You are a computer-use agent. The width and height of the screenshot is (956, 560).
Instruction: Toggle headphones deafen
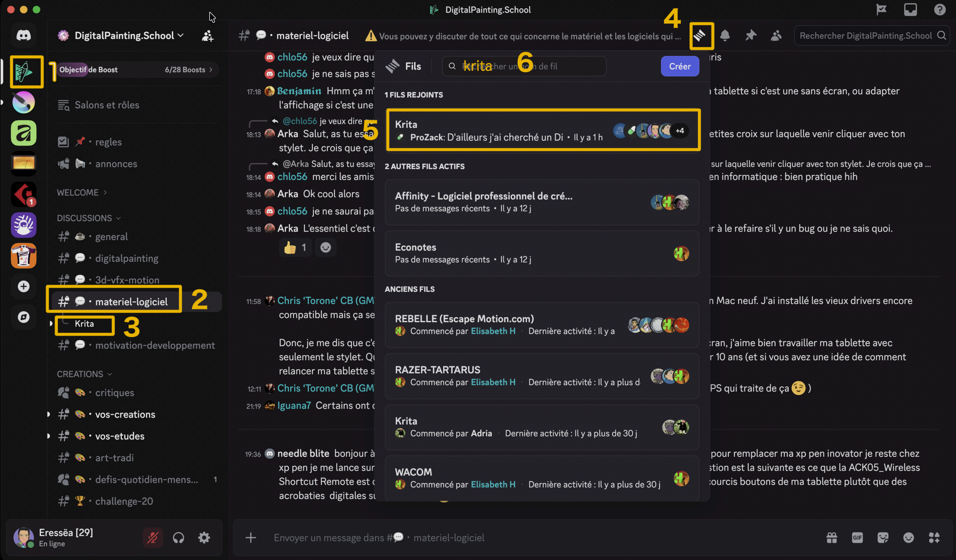pos(178,538)
